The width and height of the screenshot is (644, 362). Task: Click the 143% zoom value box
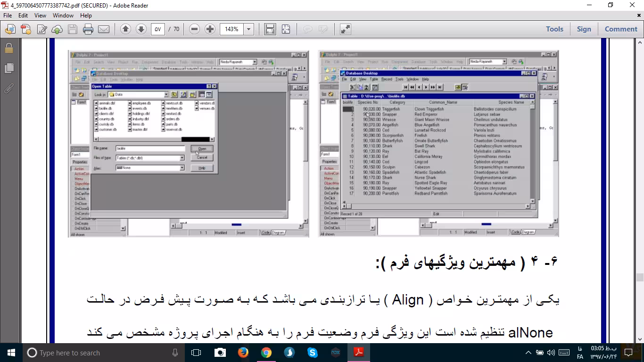(x=231, y=29)
